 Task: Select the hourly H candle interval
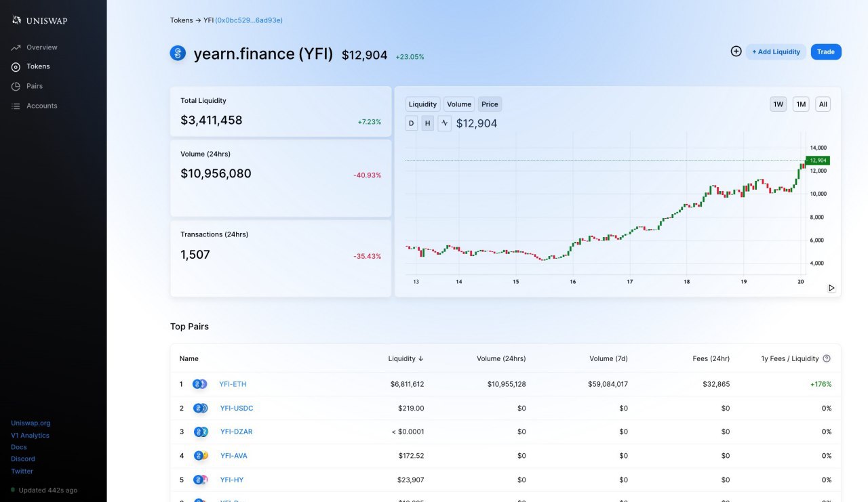pos(428,123)
